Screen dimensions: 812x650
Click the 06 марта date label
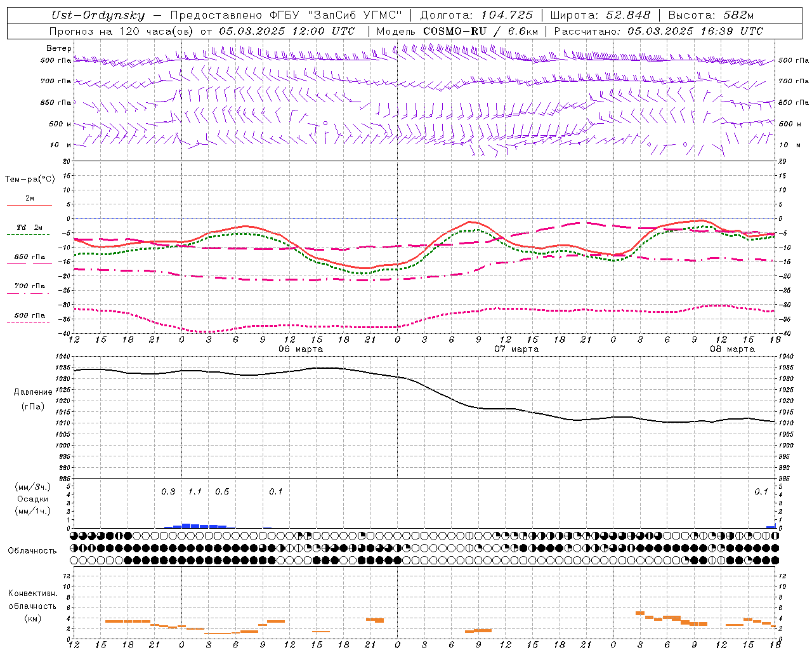pos(301,349)
